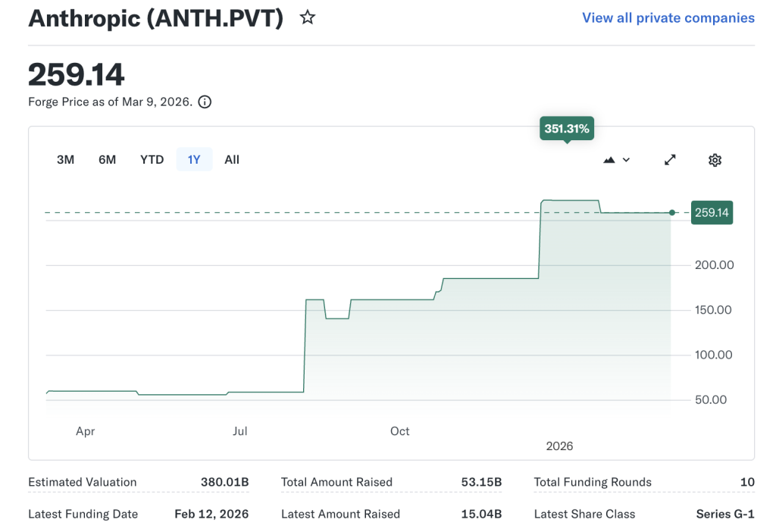Screen dimensions: 776x532
Task: Click Total Funding Rounds label
Action: pos(593,482)
